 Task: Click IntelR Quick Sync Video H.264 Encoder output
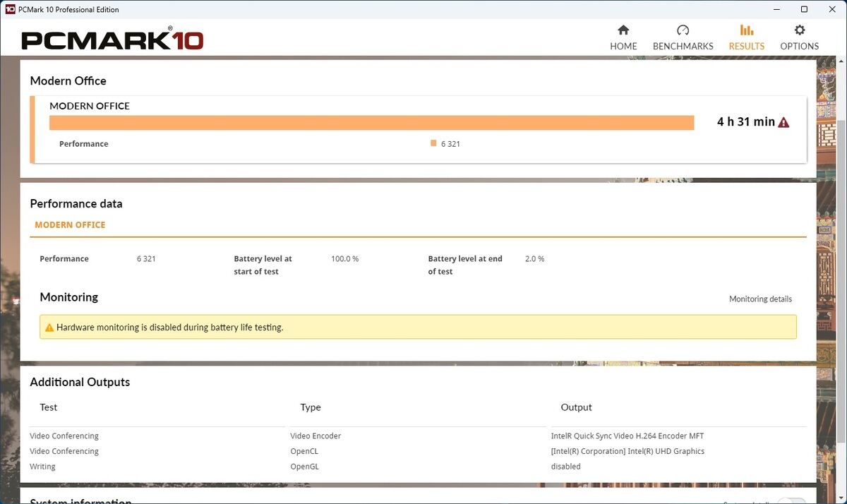pyautogui.click(x=627, y=436)
